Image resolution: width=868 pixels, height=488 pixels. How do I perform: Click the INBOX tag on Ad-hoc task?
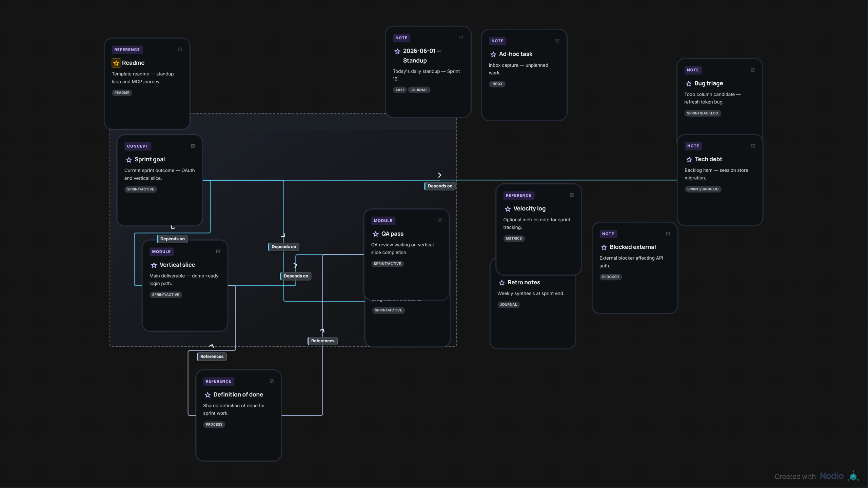497,84
